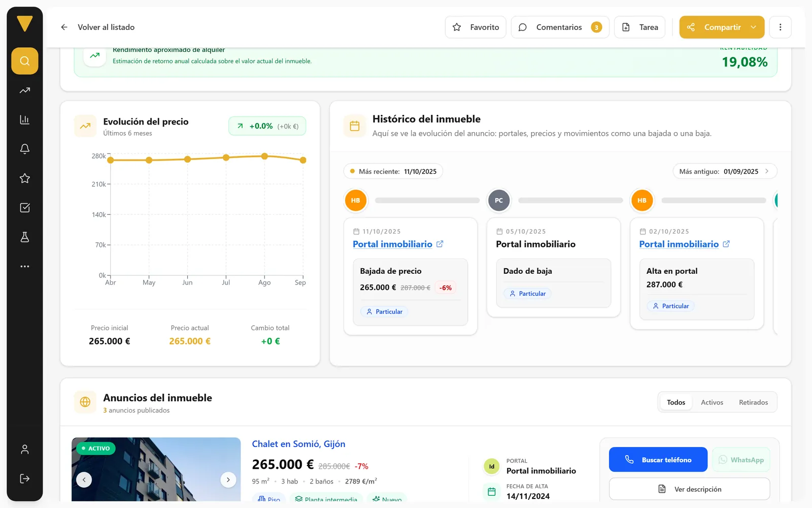Go to next listing photo
Screen dimensions: 812x508
[228, 480]
